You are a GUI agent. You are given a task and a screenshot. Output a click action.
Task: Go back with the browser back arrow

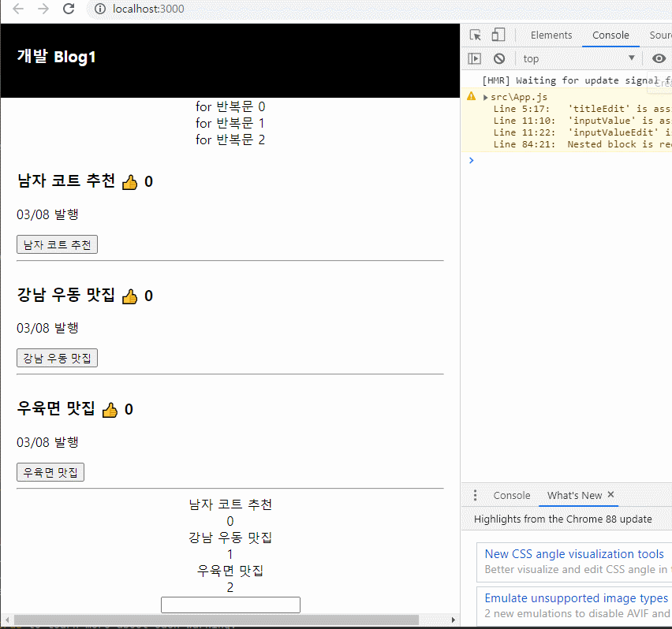coord(17,9)
